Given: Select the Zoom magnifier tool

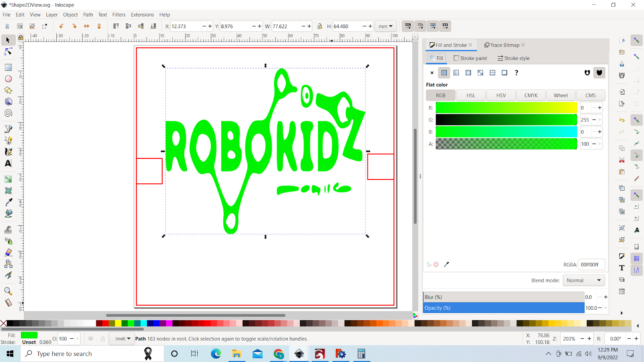Looking at the screenshot, I should pos(8,291).
